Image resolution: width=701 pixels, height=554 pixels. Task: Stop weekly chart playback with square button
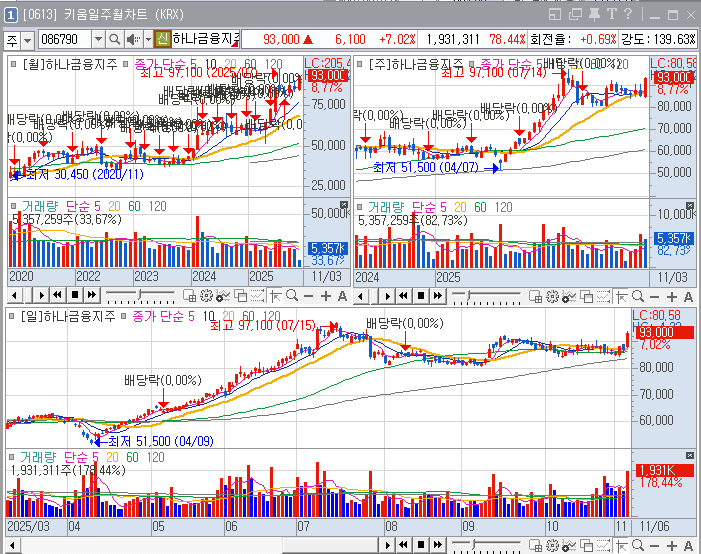(421, 296)
